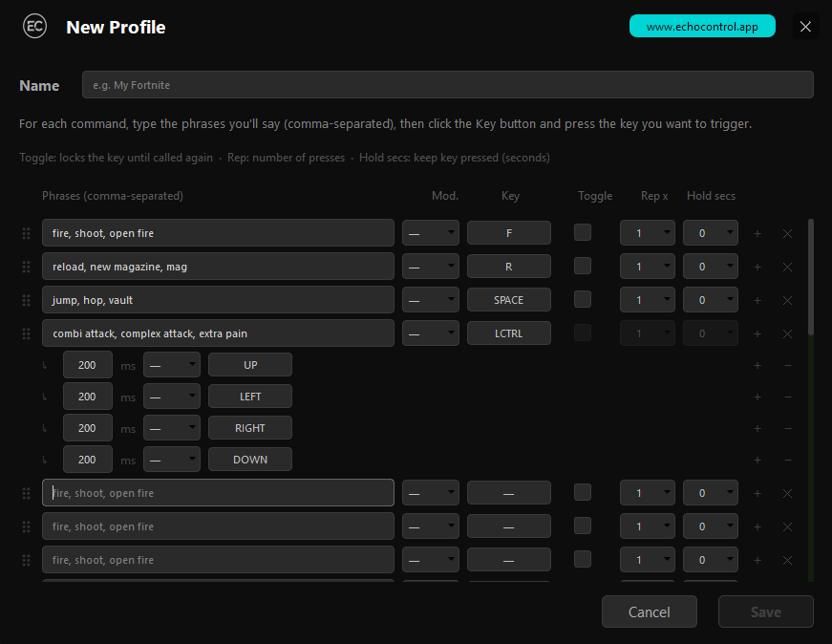Click the RIGHT key button
This screenshot has height=644, width=832.
click(250, 428)
